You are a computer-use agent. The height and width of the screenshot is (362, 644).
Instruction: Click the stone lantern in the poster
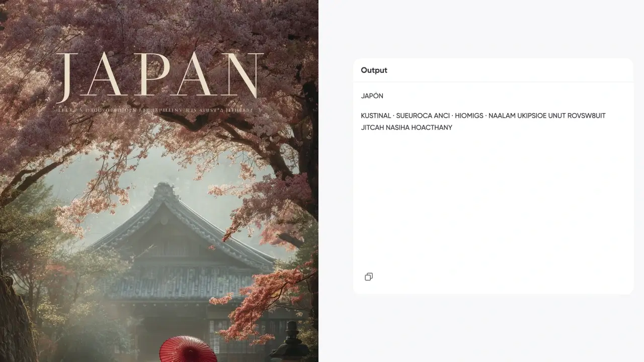290,342
